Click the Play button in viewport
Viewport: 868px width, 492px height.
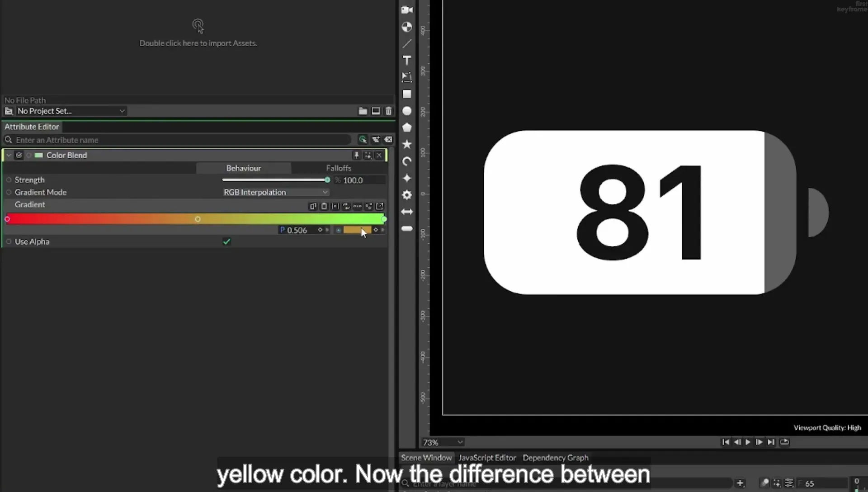coord(748,442)
